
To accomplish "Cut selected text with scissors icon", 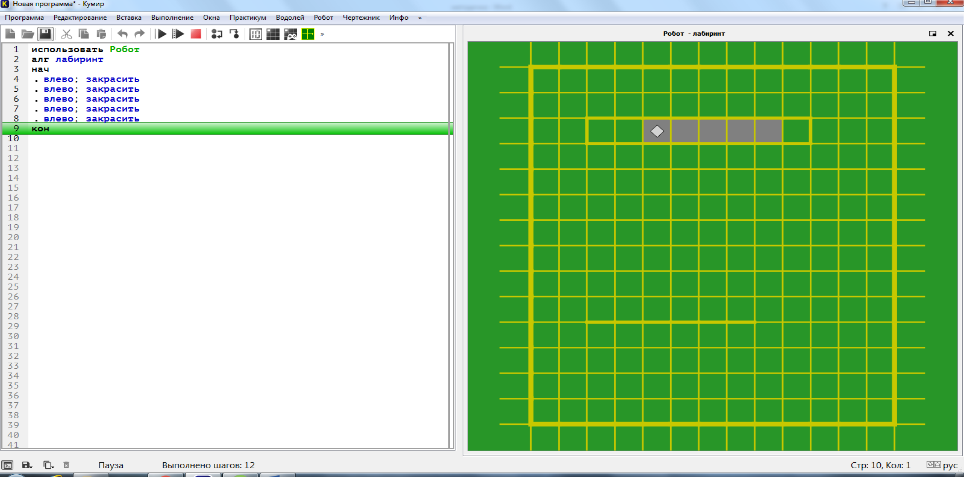I will (66, 34).
